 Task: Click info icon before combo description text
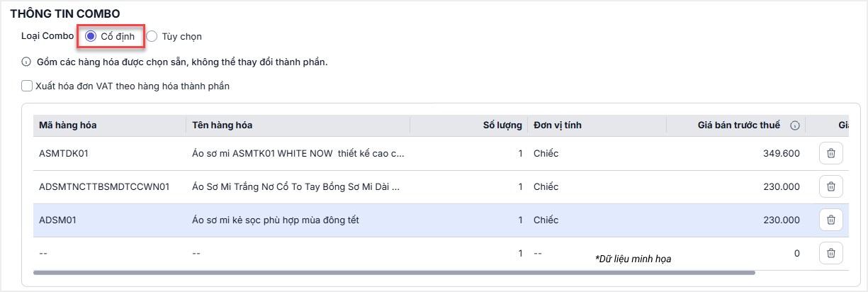tap(27, 62)
